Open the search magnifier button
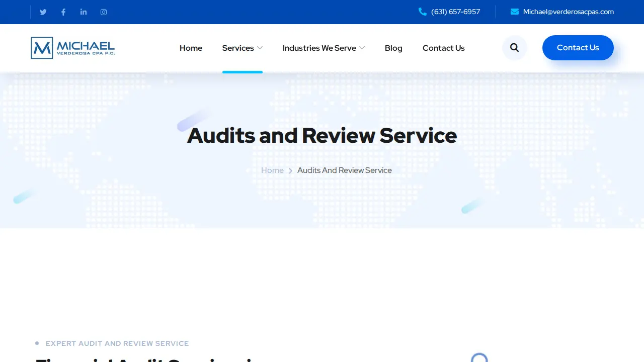The image size is (644, 362). pos(514,48)
